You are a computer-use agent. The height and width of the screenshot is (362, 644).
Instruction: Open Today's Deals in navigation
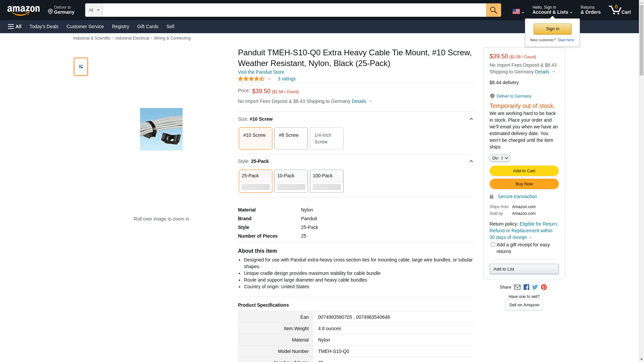[x=44, y=26]
